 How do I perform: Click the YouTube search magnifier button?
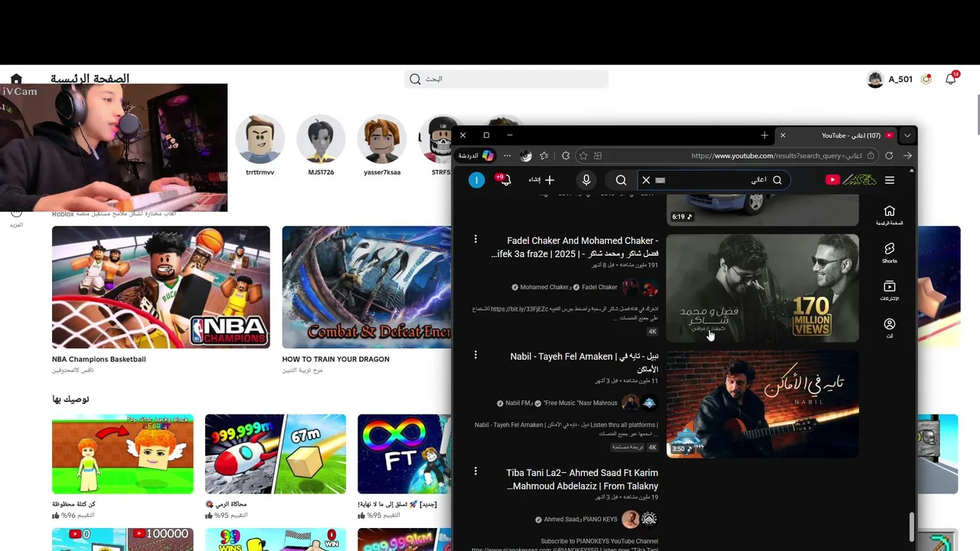coord(621,180)
